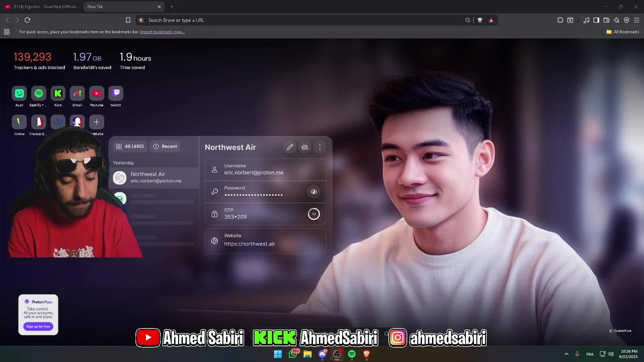The height and width of the screenshot is (362, 644).
Task: Click the zoom-out magnifier in address bar
Action: 468,20
